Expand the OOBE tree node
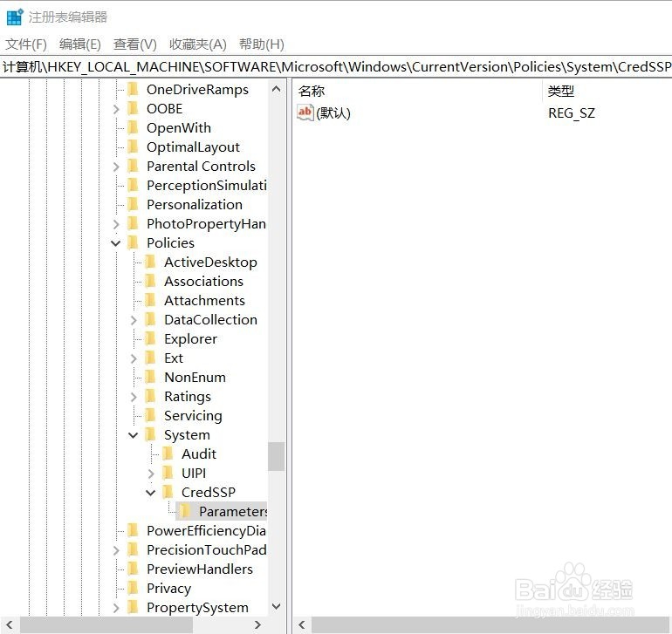The width and height of the screenshot is (672, 634). (116, 109)
